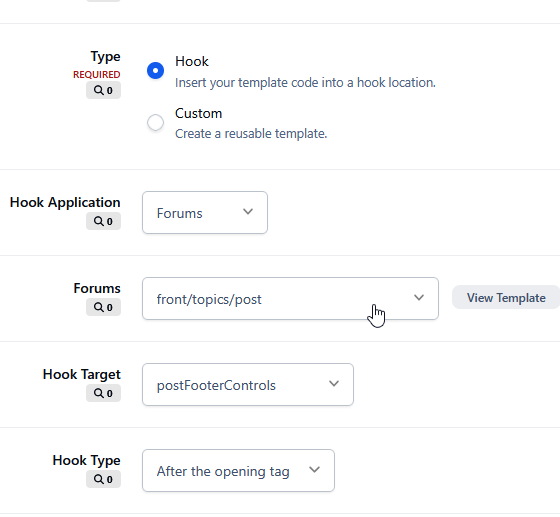Expand the After the opening tag dropdown
This screenshot has height=517, width=560.
coord(239,471)
